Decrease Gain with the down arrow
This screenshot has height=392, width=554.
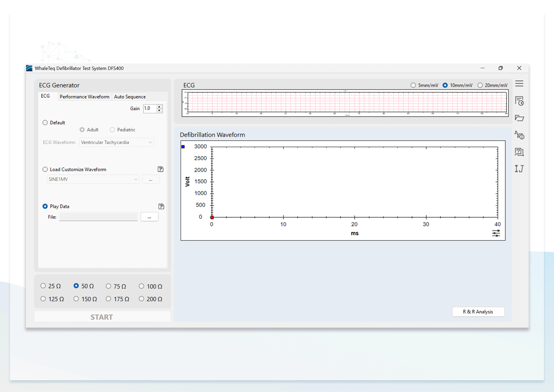click(x=159, y=110)
